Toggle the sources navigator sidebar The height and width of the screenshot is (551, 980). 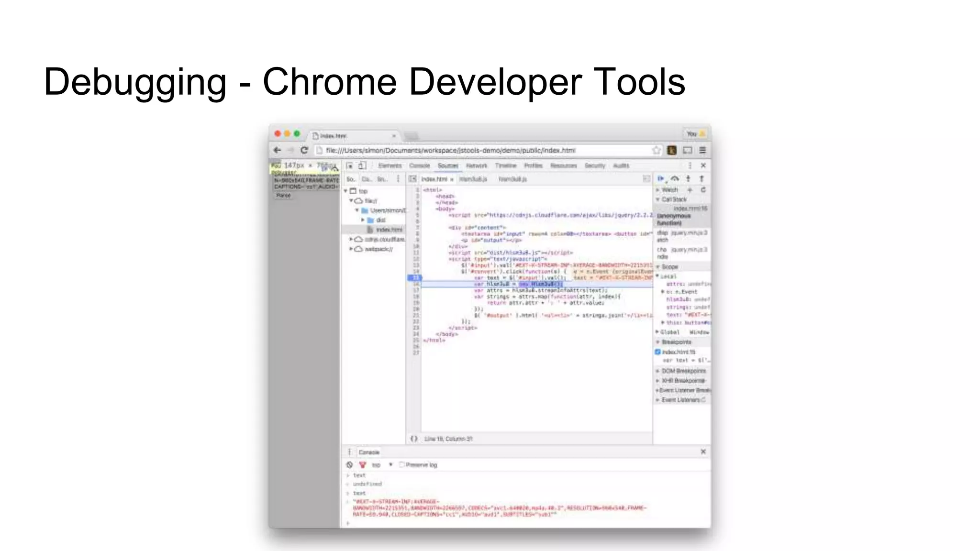coord(412,179)
